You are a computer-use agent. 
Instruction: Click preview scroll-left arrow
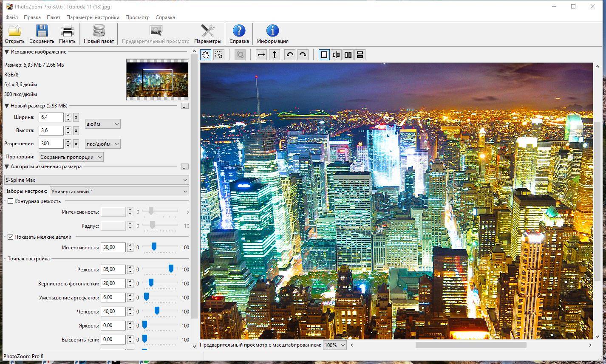352,345
